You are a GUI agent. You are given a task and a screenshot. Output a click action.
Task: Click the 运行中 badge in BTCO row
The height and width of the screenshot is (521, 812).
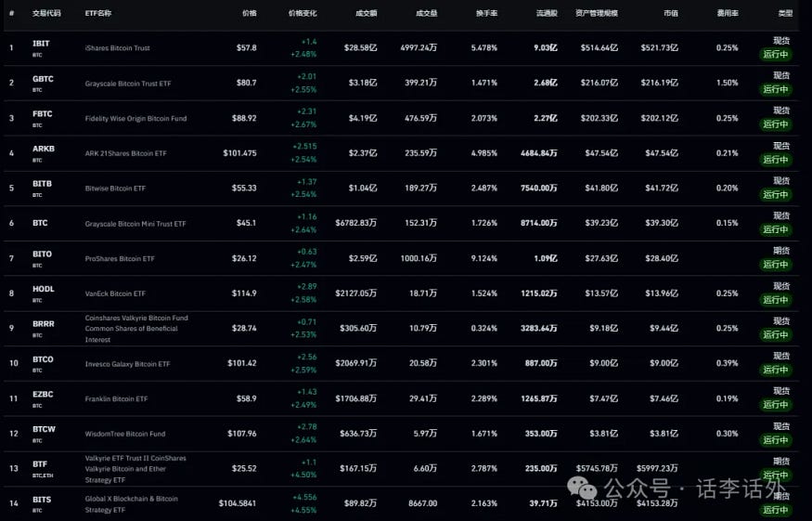(775, 370)
